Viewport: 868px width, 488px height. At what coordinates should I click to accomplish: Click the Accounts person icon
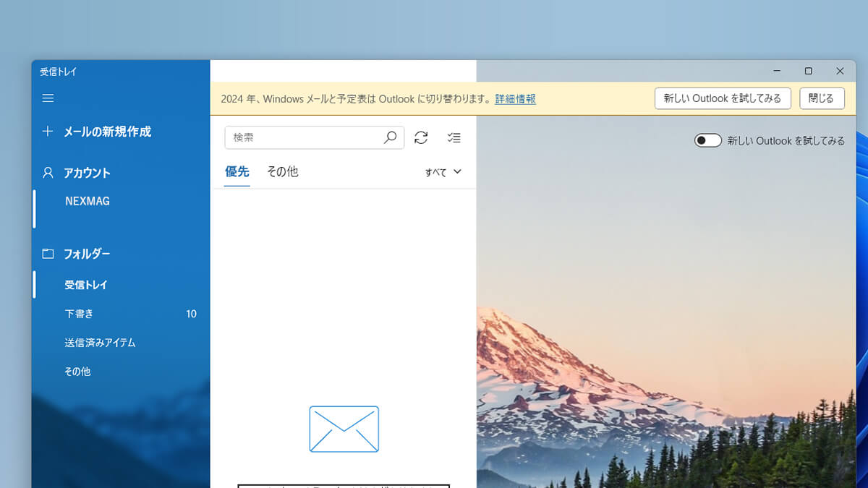[48, 173]
